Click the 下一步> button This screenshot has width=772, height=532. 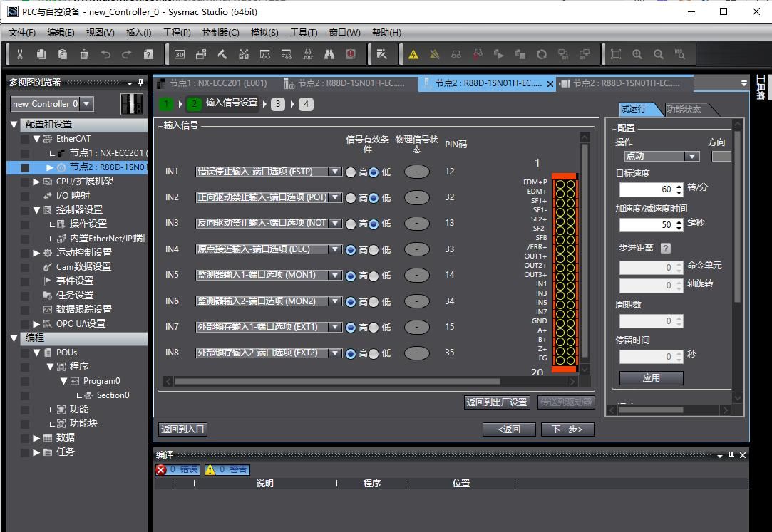coord(567,429)
